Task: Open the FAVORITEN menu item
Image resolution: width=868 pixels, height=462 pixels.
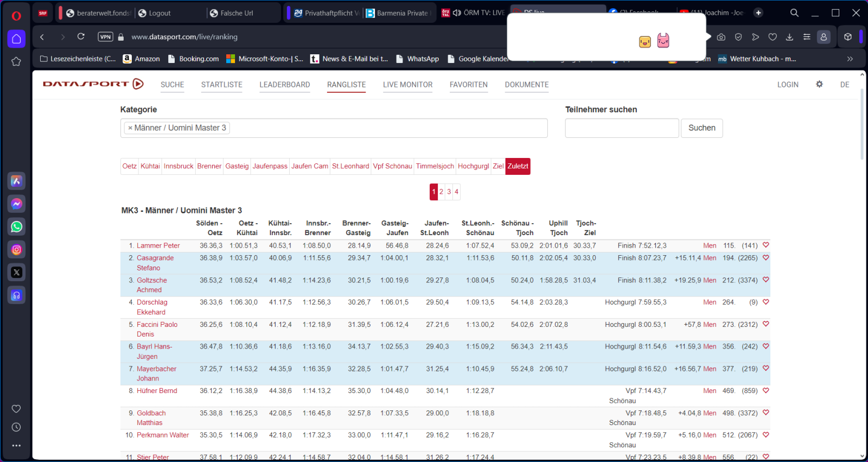Action: [469, 85]
